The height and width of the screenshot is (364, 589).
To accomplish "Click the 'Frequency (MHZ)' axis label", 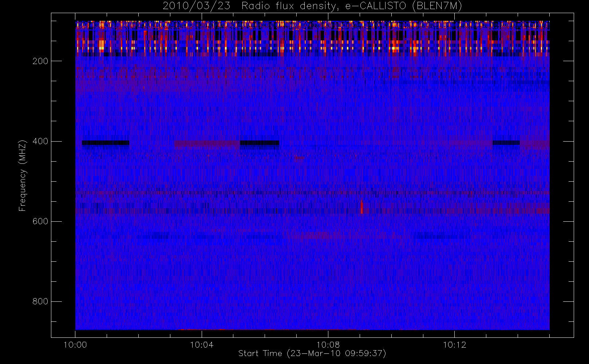I will point(23,175).
